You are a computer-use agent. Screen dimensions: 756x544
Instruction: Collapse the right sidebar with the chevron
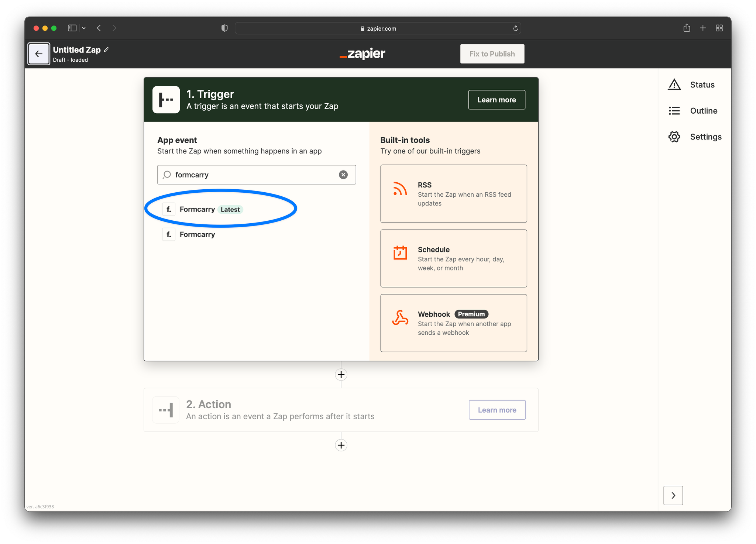673,495
